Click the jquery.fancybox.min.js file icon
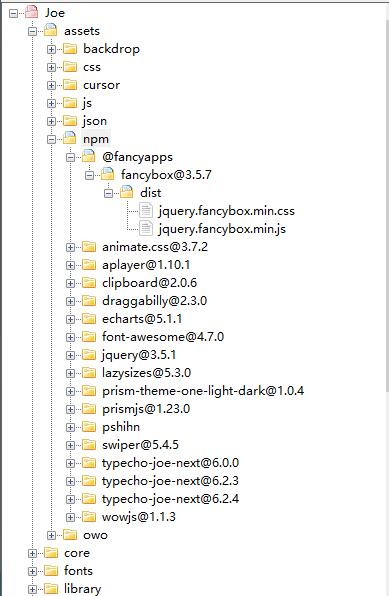Screen dimensions: 389x596 146,228
